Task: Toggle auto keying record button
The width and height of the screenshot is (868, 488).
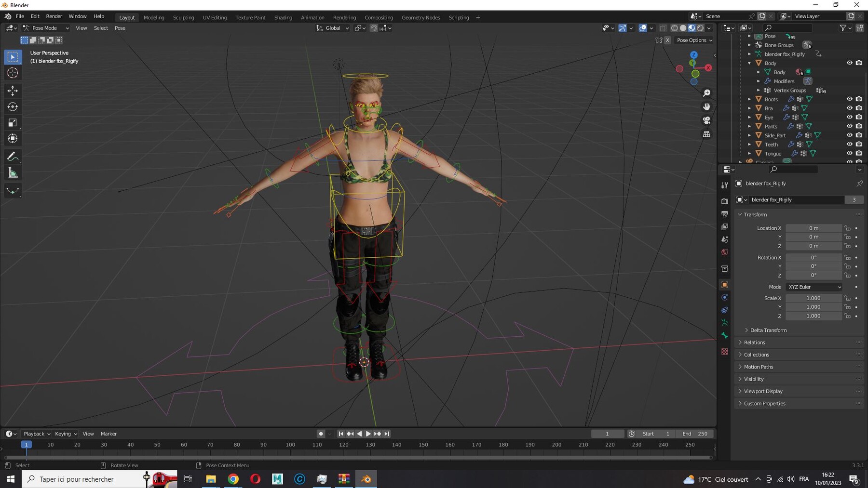Action: click(x=321, y=434)
